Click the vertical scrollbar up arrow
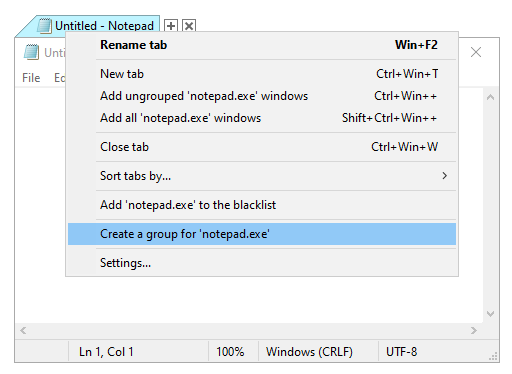512x374 pixels. (x=490, y=97)
